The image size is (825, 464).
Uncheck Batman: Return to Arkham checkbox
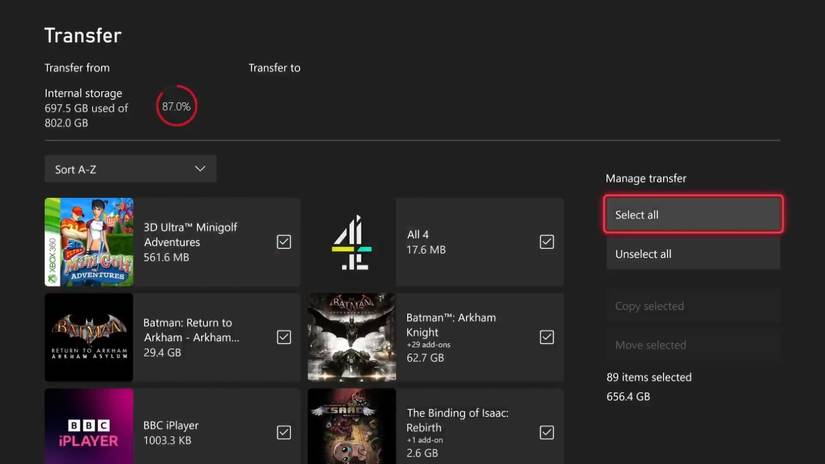coord(284,337)
